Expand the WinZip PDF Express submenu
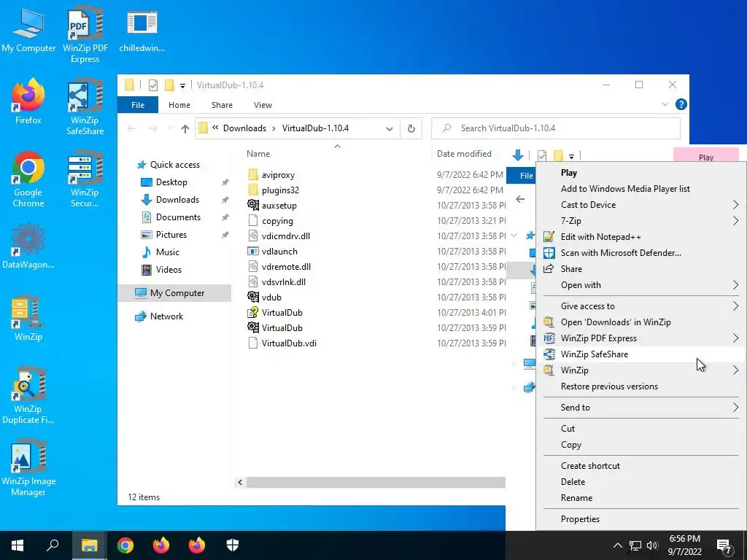Image resolution: width=747 pixels, height=560 pixels. coord(641,338)
